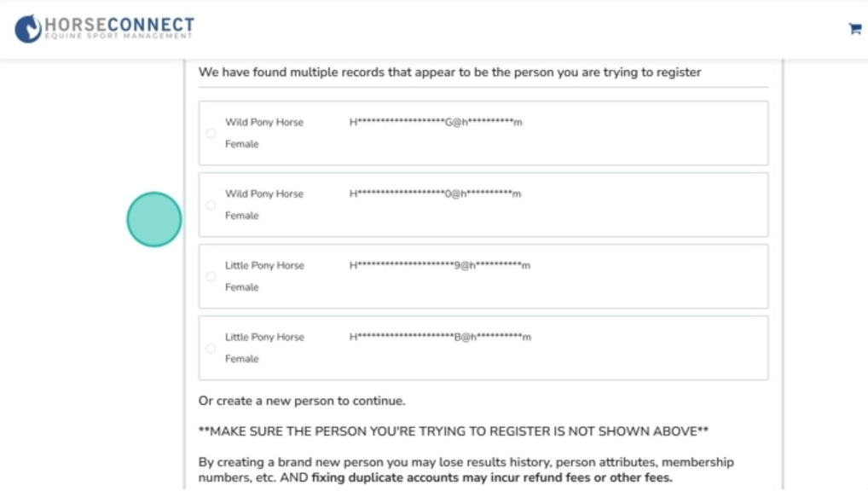Select radio button for email ending 0@h

click(x=211, y=205)
